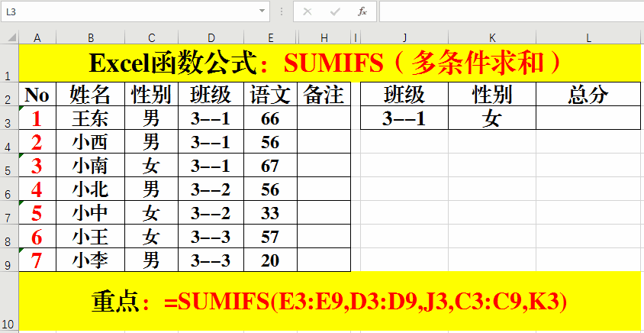The width and height of the screenshot is (644, 333).
Task: Click the name cell '小南'
Action: click(90, 166)
